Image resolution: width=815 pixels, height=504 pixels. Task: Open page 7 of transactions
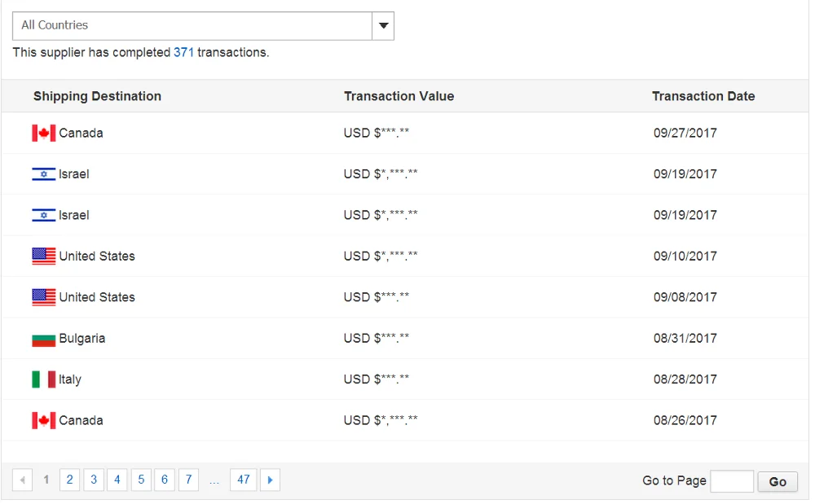click(x=189, y=480)
